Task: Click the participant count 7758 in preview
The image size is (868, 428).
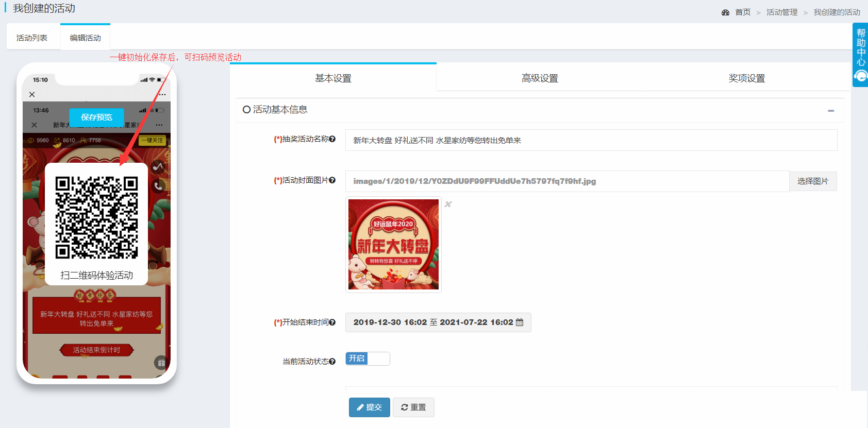Action: [x=91, y=140]
